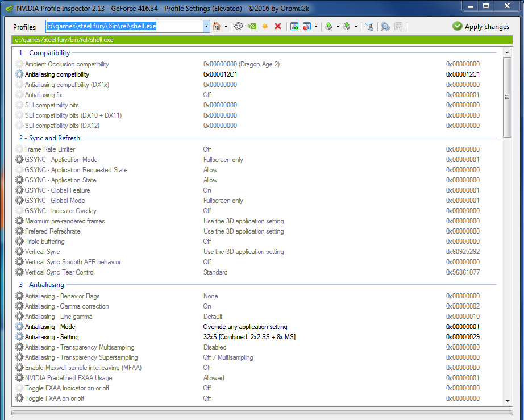This screenshot has width=524, height=420.
Task: Click the gear icon beside Enable Maxwell sample interleaving
Action: (x=19, y=368)
